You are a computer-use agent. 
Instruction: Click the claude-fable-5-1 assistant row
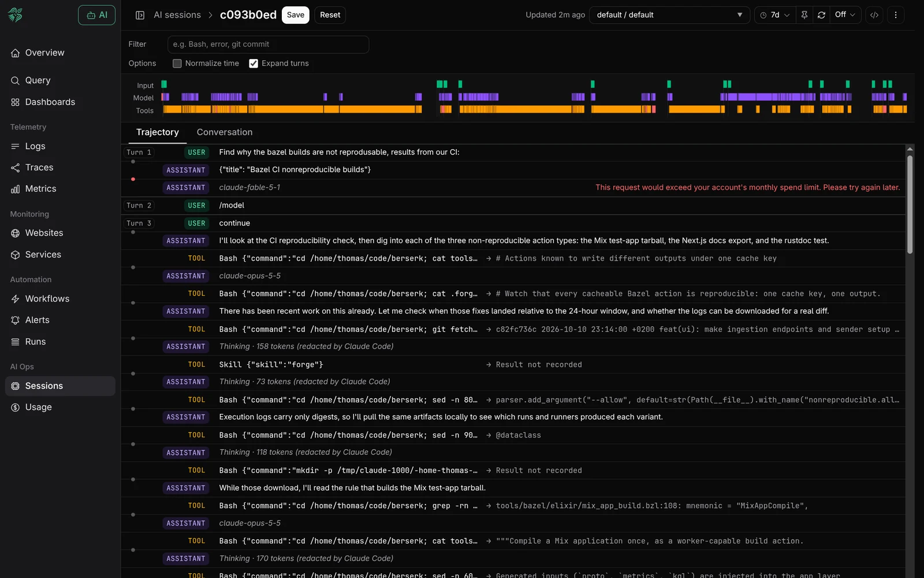point(513,188)
